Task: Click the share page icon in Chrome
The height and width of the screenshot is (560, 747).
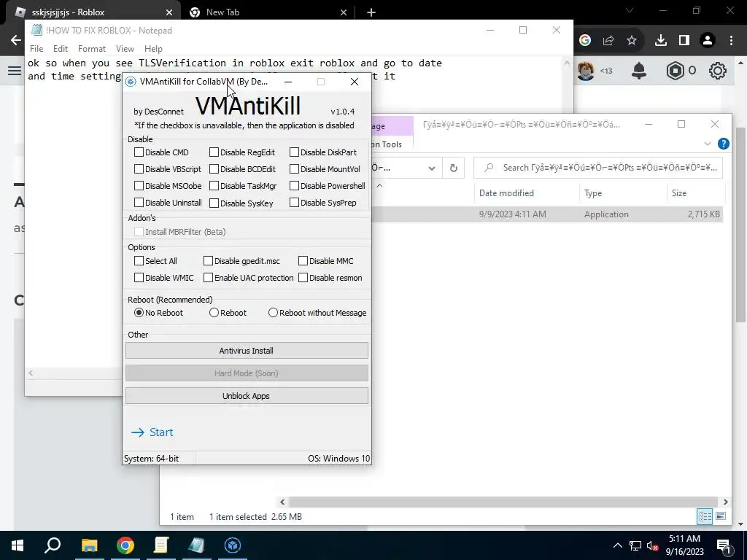Action: point(608,41)
